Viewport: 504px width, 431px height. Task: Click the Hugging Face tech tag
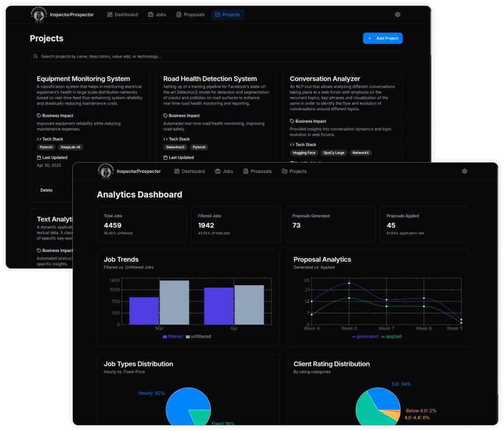(x=304, y=153)
